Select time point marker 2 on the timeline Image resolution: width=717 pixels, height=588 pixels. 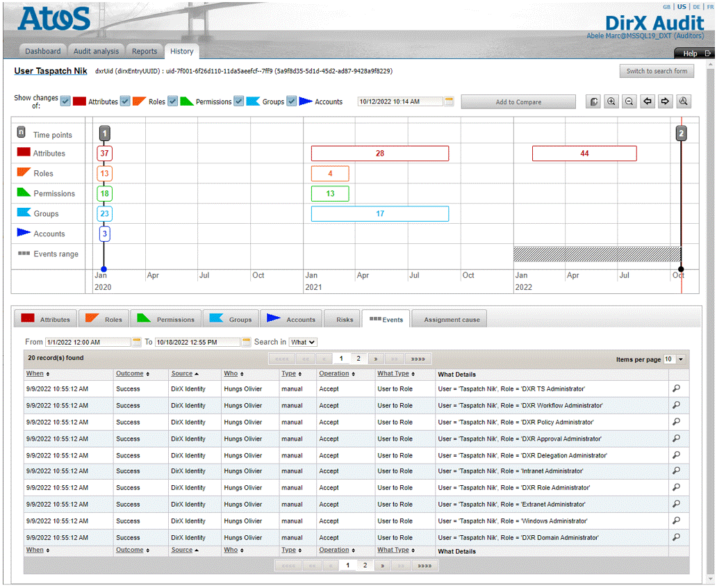(681, 134)
